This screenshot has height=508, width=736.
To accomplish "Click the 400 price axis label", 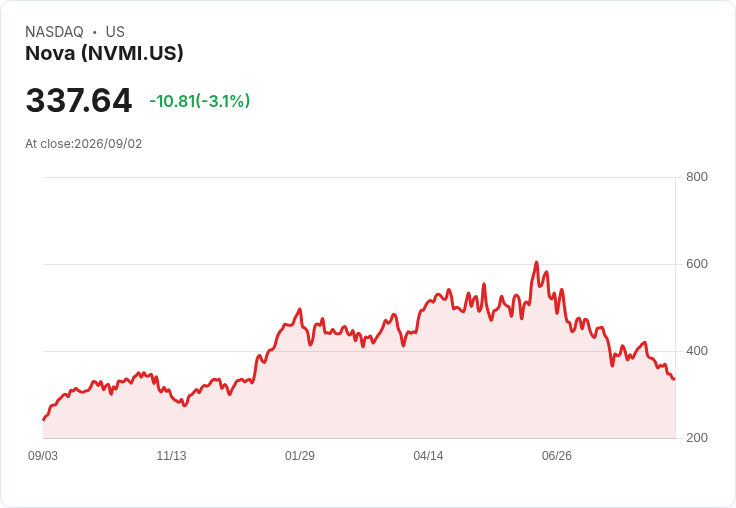I will 697,351.
